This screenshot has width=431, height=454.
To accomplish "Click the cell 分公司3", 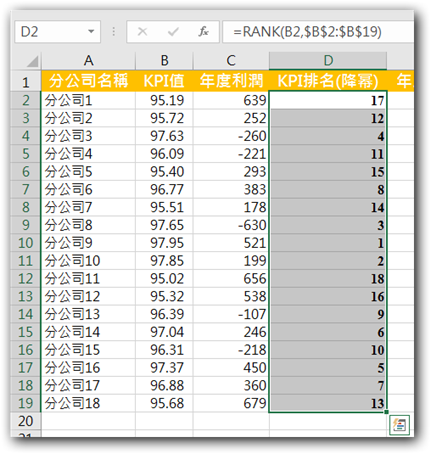I will 88,136.
